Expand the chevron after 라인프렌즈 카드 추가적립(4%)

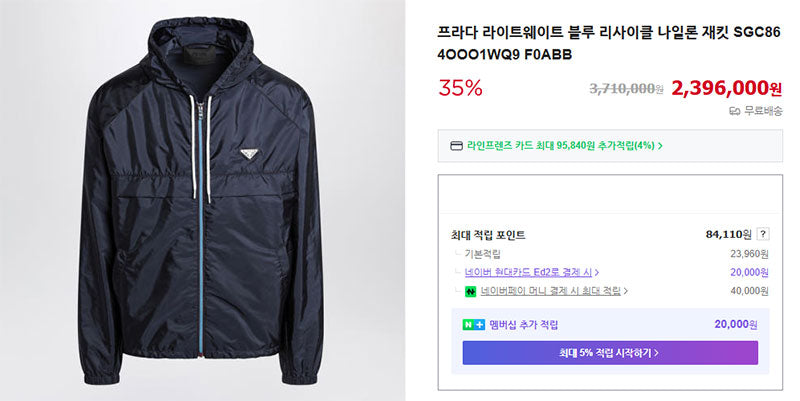(x=660, y=146)
